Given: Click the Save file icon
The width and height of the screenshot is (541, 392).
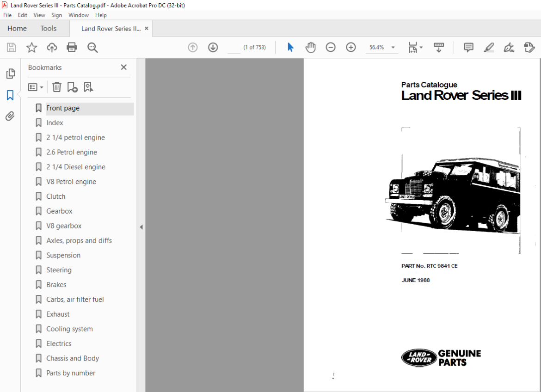Looking at the screenshot, I should tap(12, 47).
